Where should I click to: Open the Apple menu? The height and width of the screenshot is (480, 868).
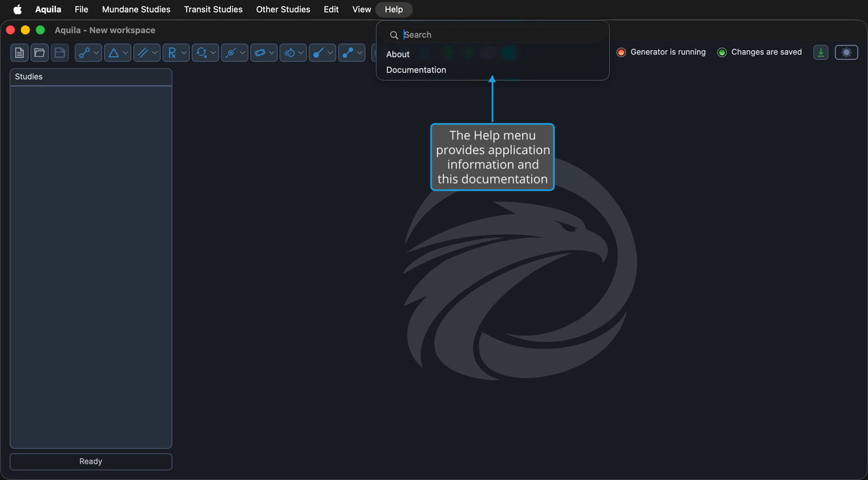18,10
